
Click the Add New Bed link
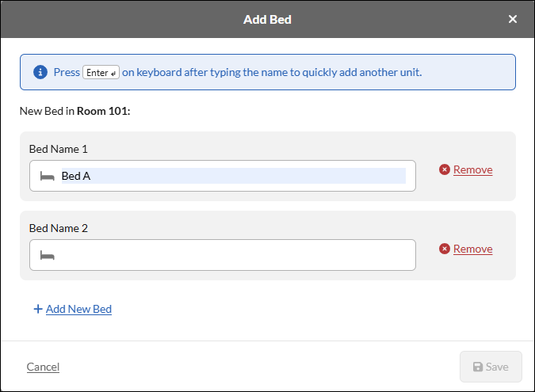click(78, 309)
